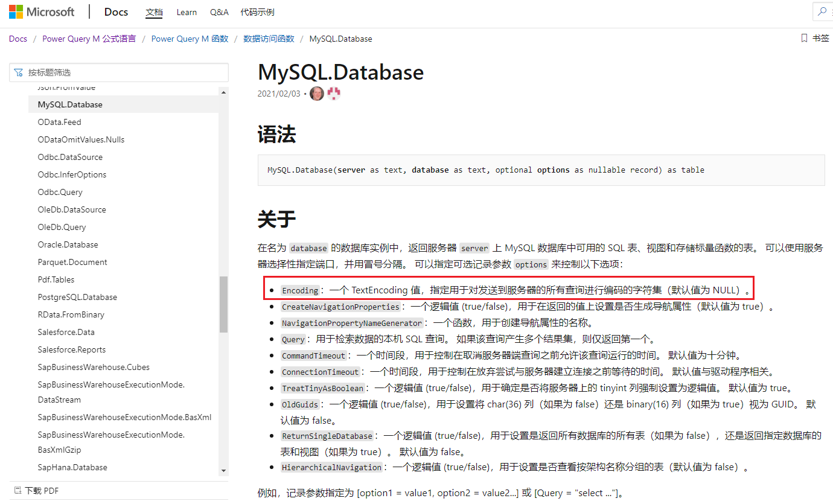833x504 pixels.
Task: Open first contributor avatar photo
Action: (x=317, y=94)
